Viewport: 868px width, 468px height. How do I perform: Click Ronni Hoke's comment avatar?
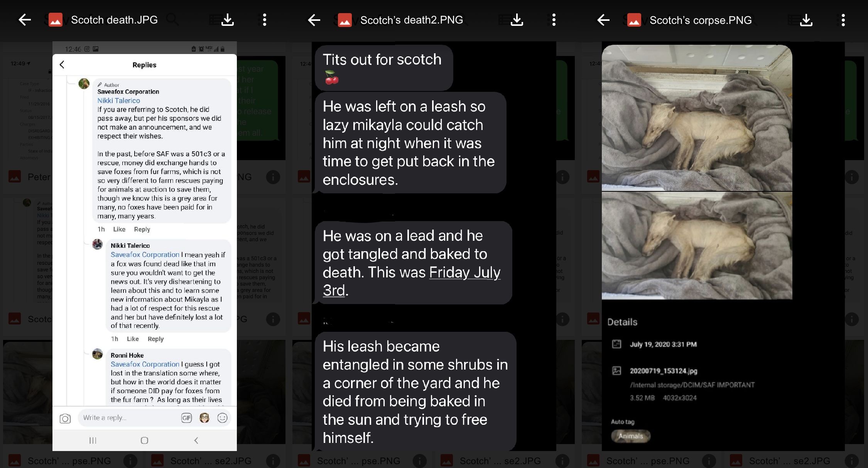point(98,354)
